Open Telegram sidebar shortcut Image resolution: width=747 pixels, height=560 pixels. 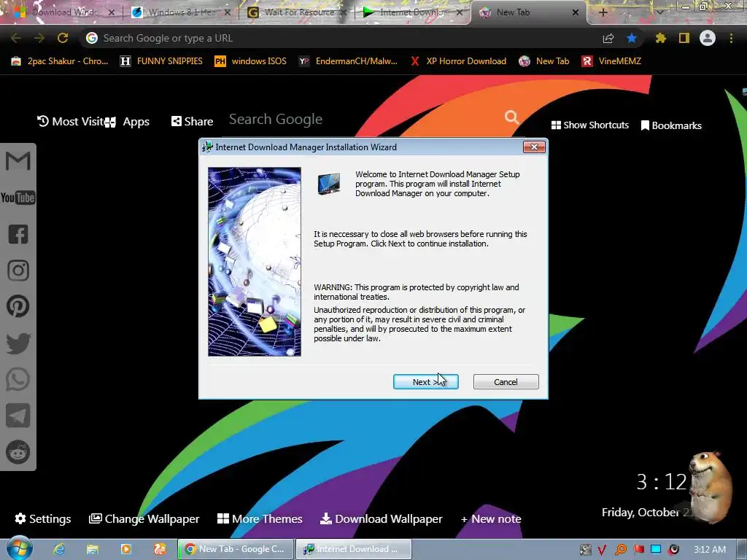[x=18, y=415]
